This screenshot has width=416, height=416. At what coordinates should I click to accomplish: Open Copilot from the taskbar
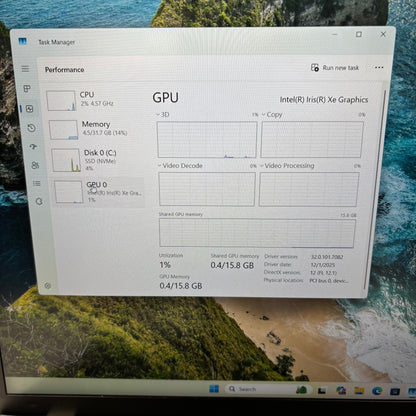tap(341, 390)
